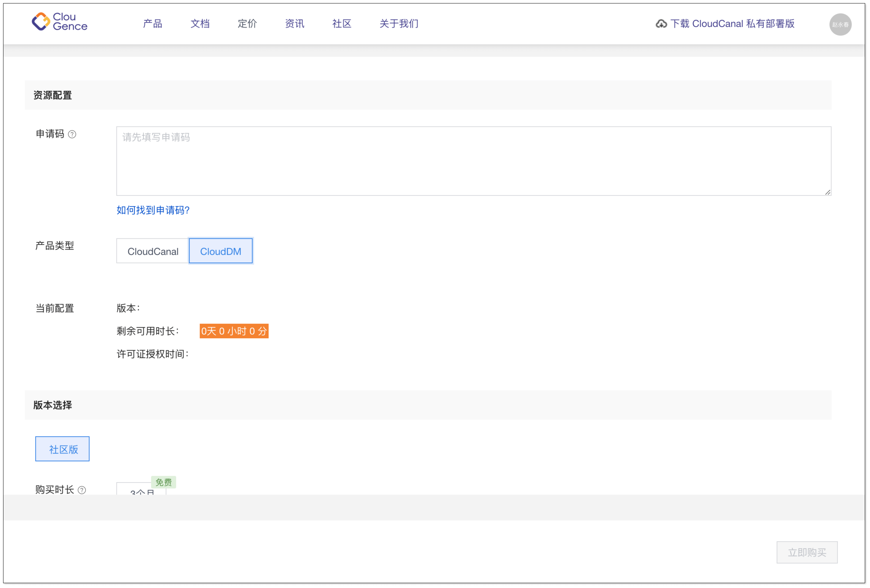Click the help icon beside 购买时长
This screenshot has width=870, height=588.
click(82, 490)
